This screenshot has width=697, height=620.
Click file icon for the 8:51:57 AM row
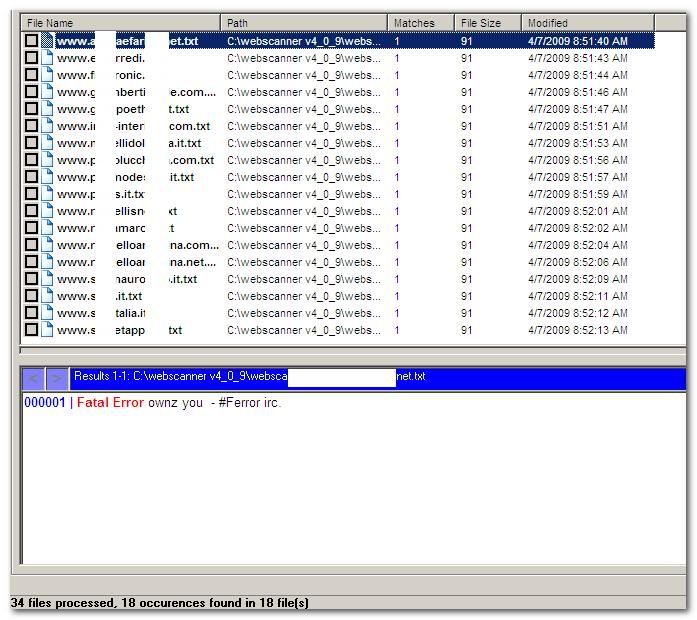[47, 177]
